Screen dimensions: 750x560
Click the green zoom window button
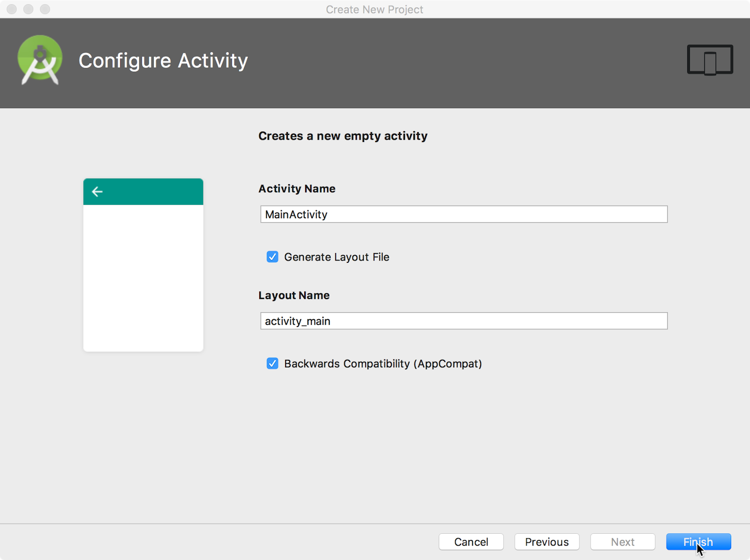(45, 9)
